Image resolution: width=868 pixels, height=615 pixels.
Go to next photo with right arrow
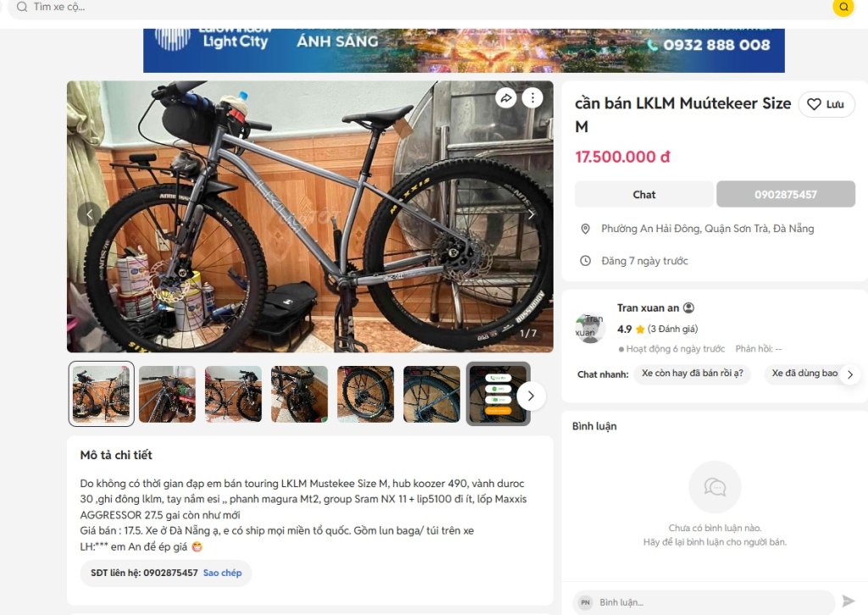coord(531,214)
